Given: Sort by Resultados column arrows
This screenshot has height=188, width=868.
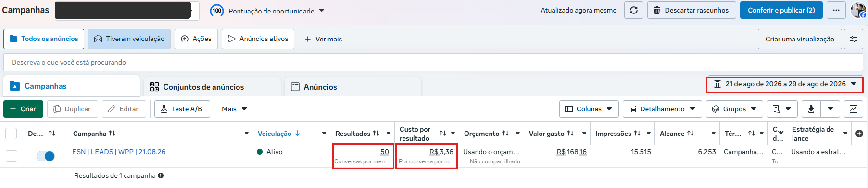Looking at the screenshot, I should (x=376, y=133).
